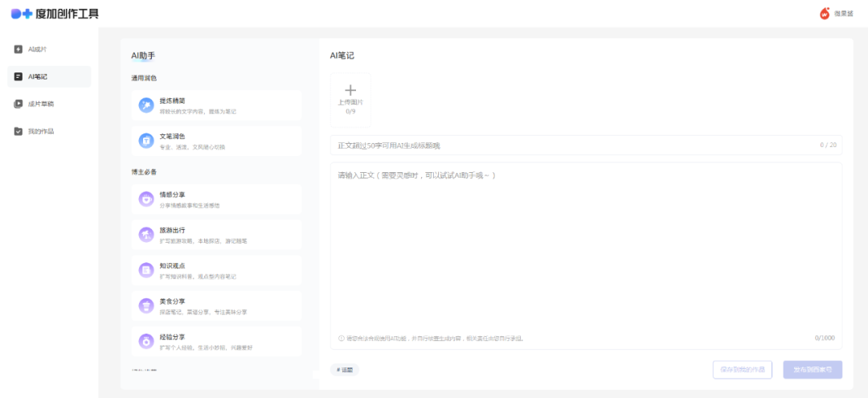Add a topic with # 话题 tag
The image size is (868, 398).
(x=344, y=370)
